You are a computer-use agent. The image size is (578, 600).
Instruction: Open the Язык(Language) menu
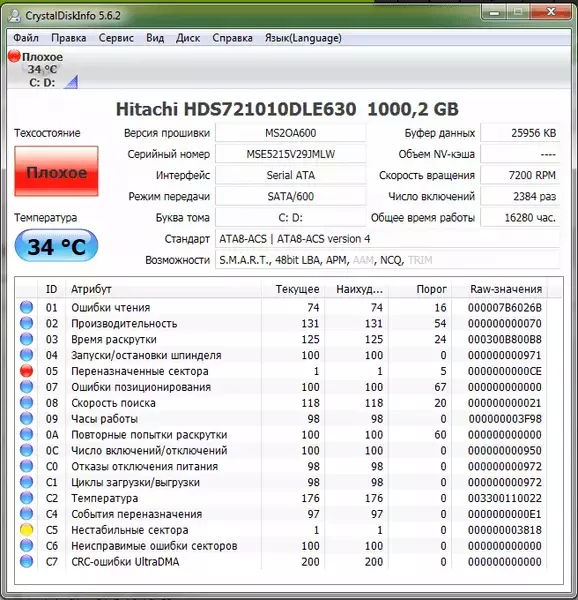tap(303, 38)
